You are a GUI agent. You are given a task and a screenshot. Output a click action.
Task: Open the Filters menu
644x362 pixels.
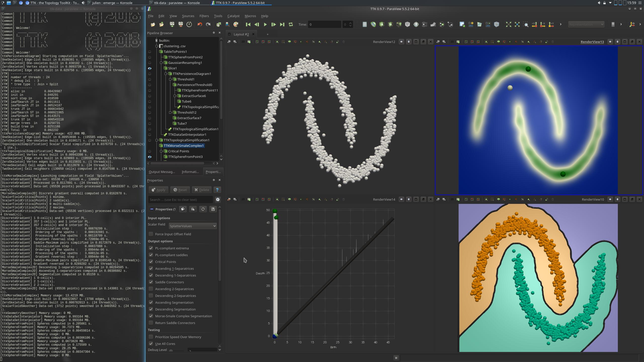click(204, 16)
